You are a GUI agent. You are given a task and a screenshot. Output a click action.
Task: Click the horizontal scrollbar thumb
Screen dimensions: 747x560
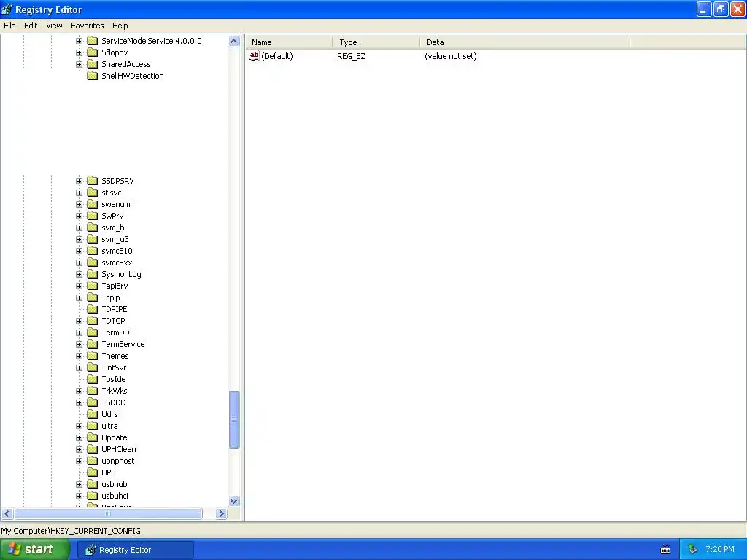coord(108,514)
